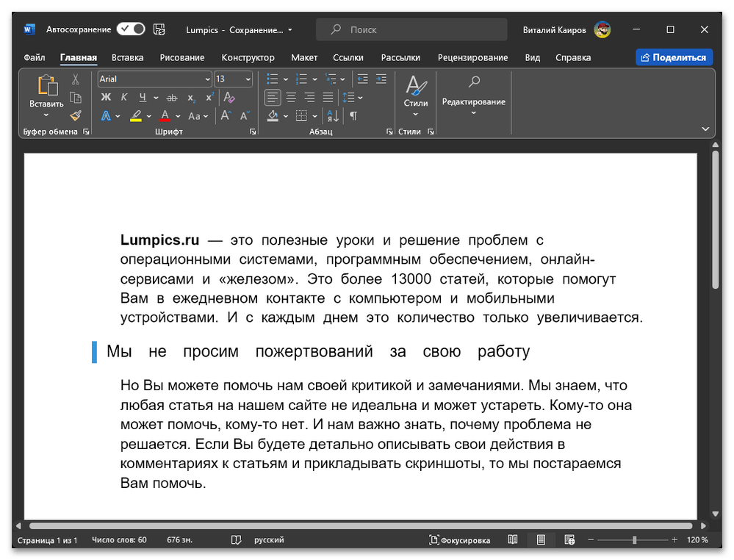
Task: Open the underline style dropdown arrow
Action: click(156, 98)
